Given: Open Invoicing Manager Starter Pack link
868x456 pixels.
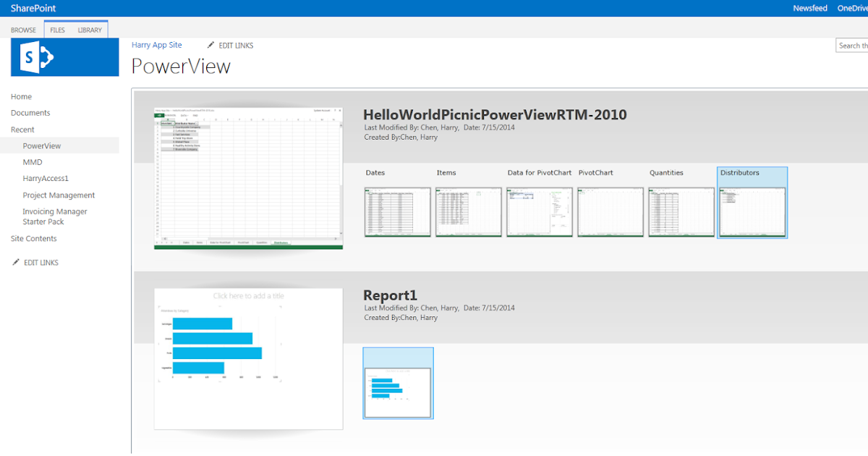Looking at the screenshot, I should (55, 216).
